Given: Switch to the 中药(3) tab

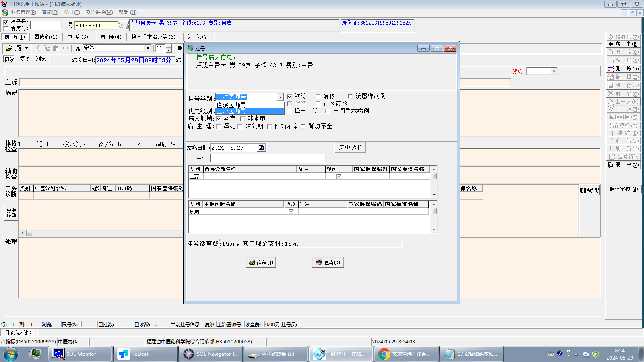Looking at the screenshot, I should (x=78, y=37).
